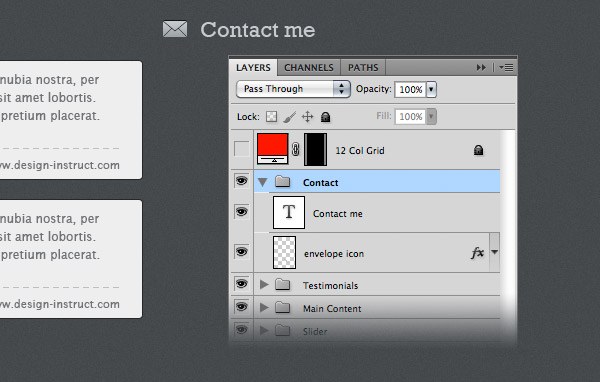Hide the Contact me text layer
600x382 pixels.
pyautogui.click(x=241, y=212)
